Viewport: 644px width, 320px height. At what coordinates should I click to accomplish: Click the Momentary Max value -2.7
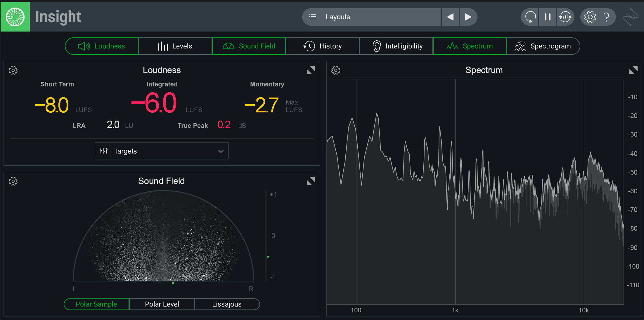coord(262,105)
